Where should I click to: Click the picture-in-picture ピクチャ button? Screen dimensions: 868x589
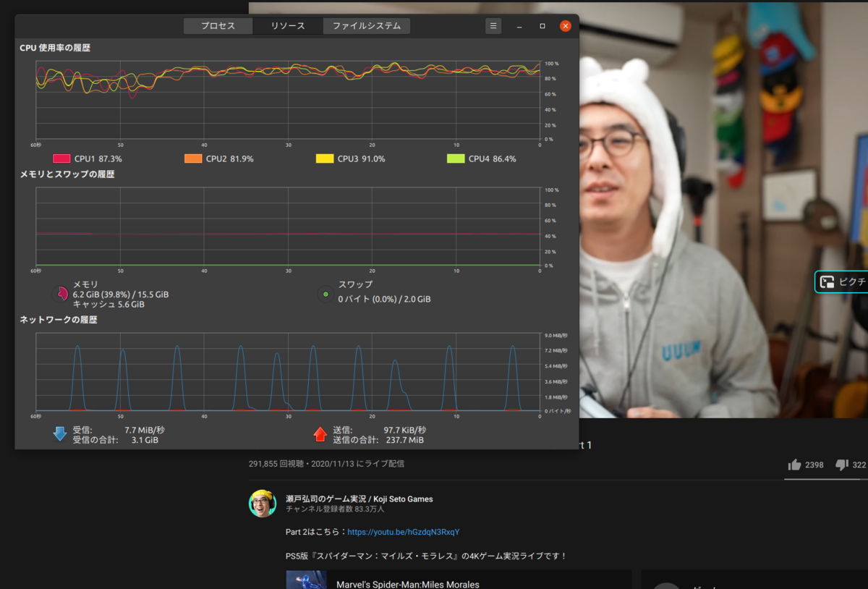point(841,282)
